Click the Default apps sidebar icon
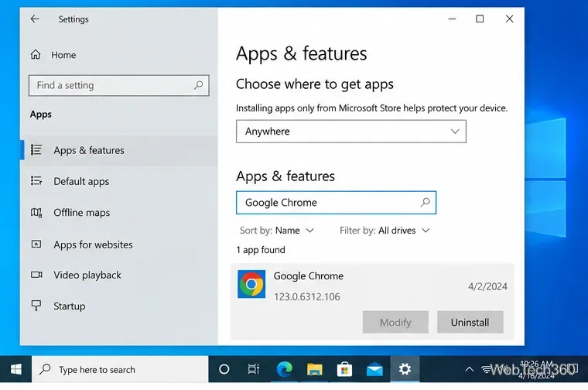The width and height of the screenshot is (588, 390). pos(36,181)
